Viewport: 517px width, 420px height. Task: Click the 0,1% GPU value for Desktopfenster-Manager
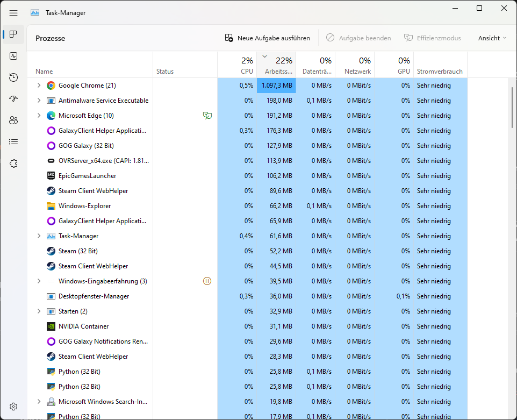[x=403, y=296]
